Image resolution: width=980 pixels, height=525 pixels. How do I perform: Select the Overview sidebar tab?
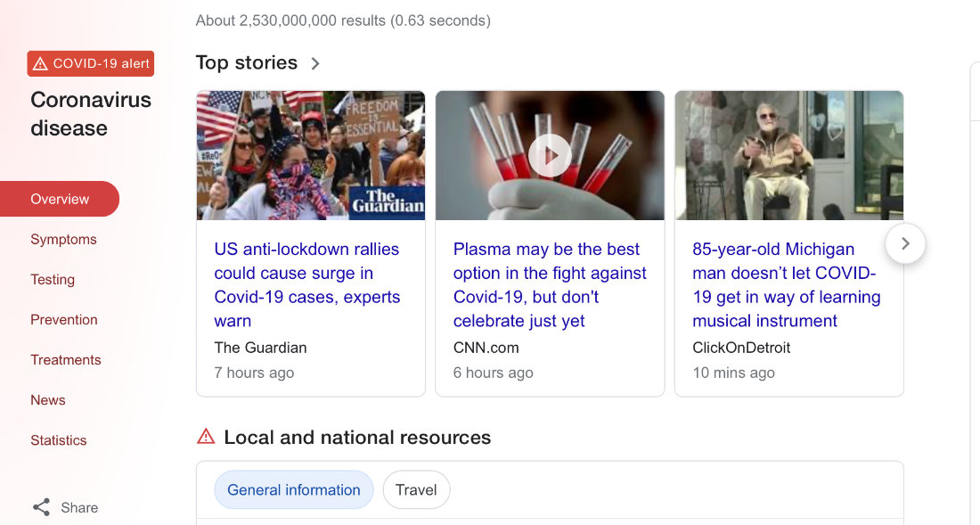pos(60,199)
